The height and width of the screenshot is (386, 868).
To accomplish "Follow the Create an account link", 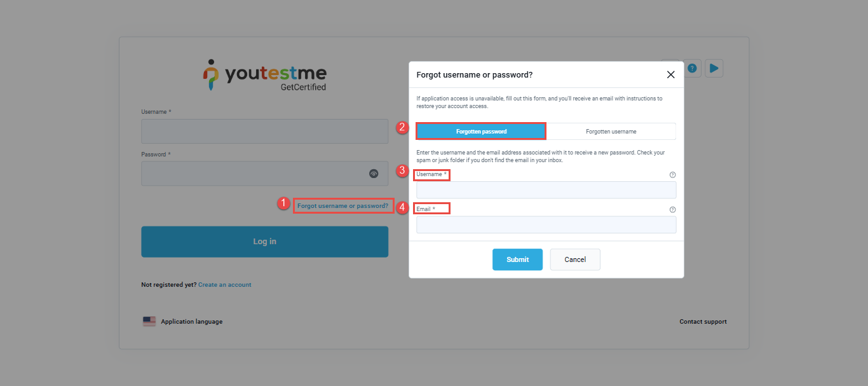I will point(225,285).
